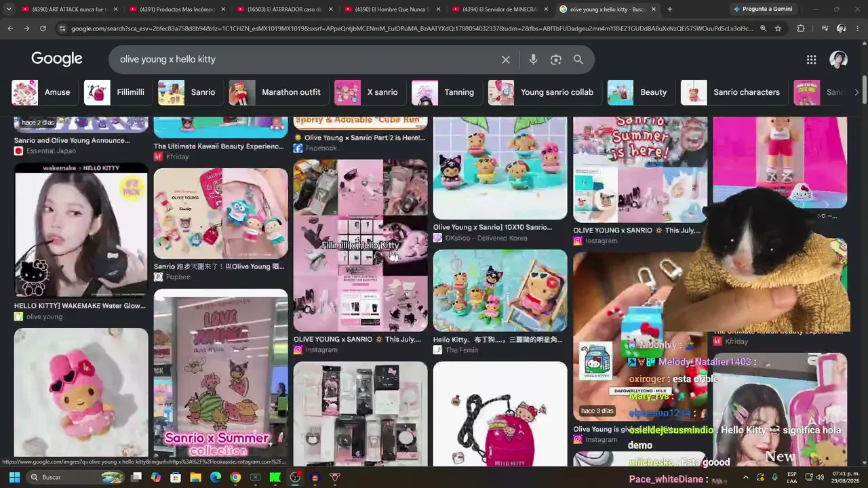Open the Google apps grid
The width and height of the screenshot is (868, 488).
coord(811,60)
